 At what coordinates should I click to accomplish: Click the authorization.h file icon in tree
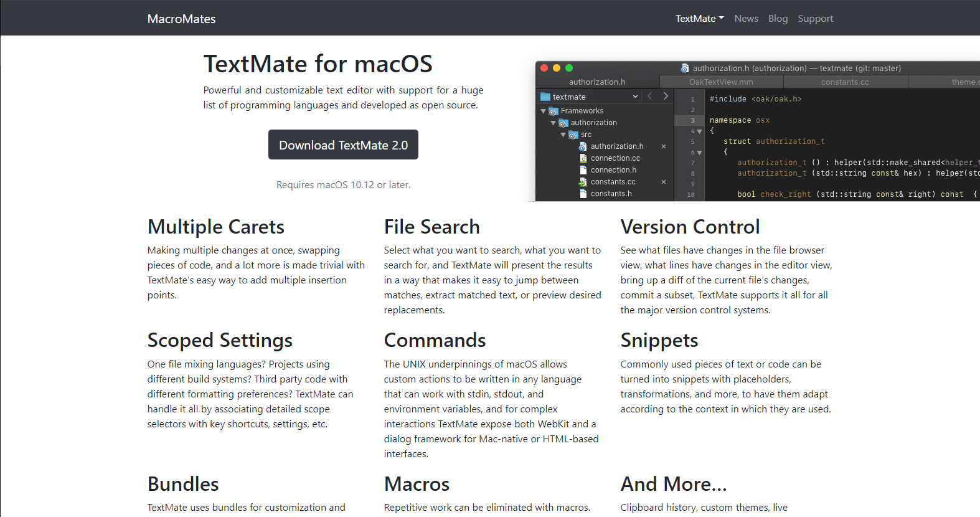click(x=583, y=146)
